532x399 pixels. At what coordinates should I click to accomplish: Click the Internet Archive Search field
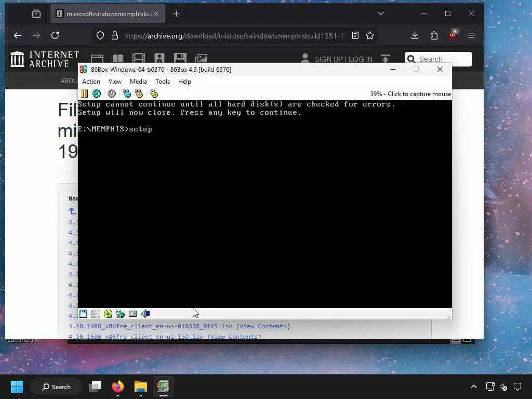(438, 59)
